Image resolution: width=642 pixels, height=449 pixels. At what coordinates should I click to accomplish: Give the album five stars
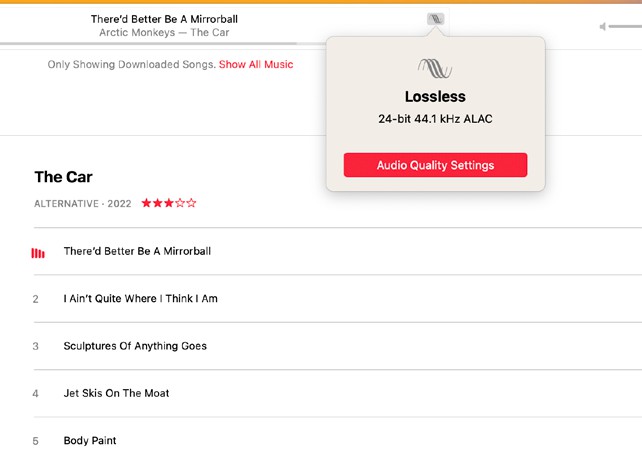[x=191, y=203]
